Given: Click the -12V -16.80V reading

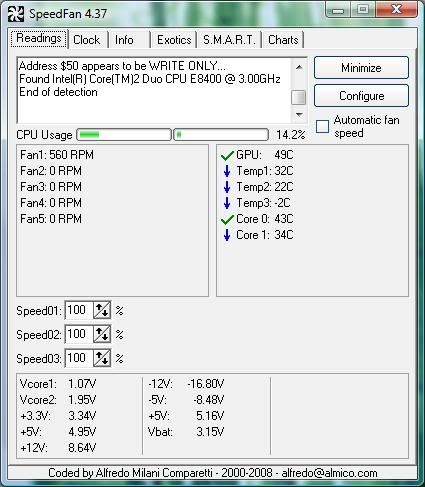Looking at the screenshot, I should [x=186, y=384].
